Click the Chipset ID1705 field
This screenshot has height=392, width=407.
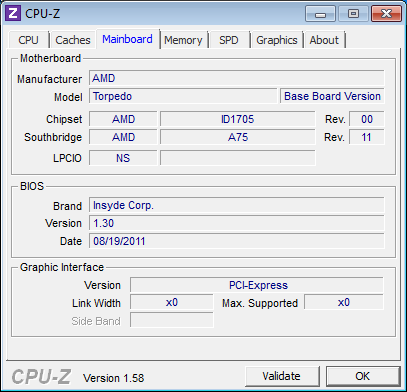(238, 119)
